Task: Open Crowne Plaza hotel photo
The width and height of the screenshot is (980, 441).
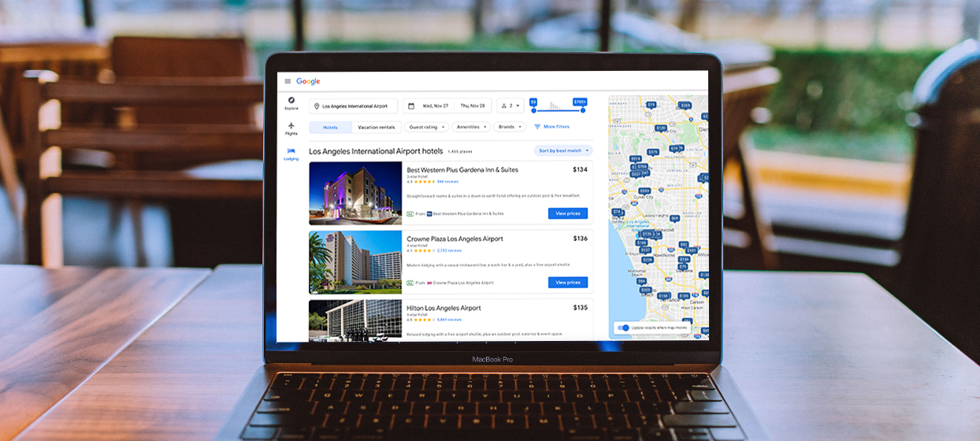Action: 355,261
